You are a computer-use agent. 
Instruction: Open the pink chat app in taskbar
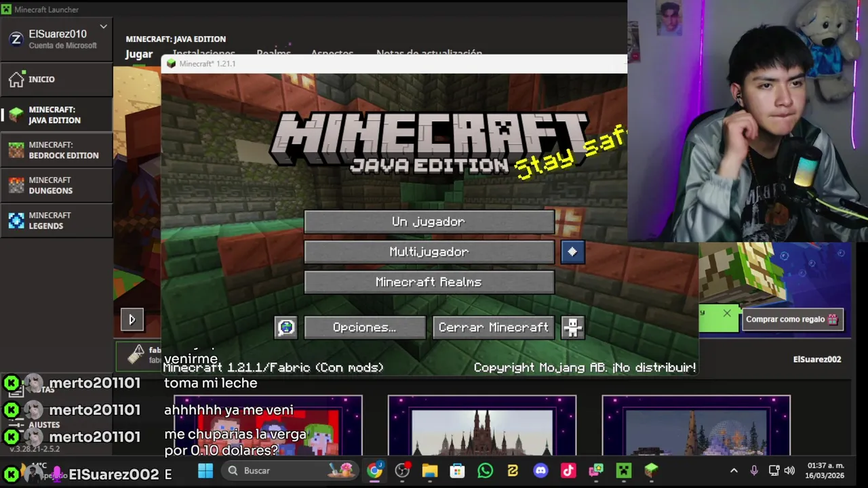point(596,470)
